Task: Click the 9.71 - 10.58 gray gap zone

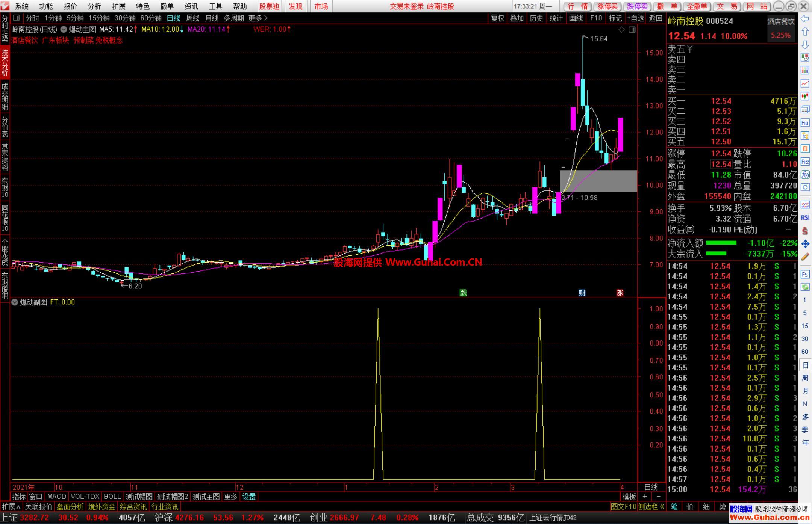Action: pyautogui.click(x=598, y=181)
